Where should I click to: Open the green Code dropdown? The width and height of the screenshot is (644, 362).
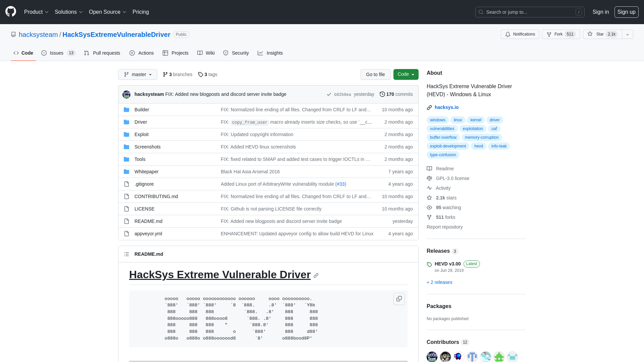coord(406,74)
